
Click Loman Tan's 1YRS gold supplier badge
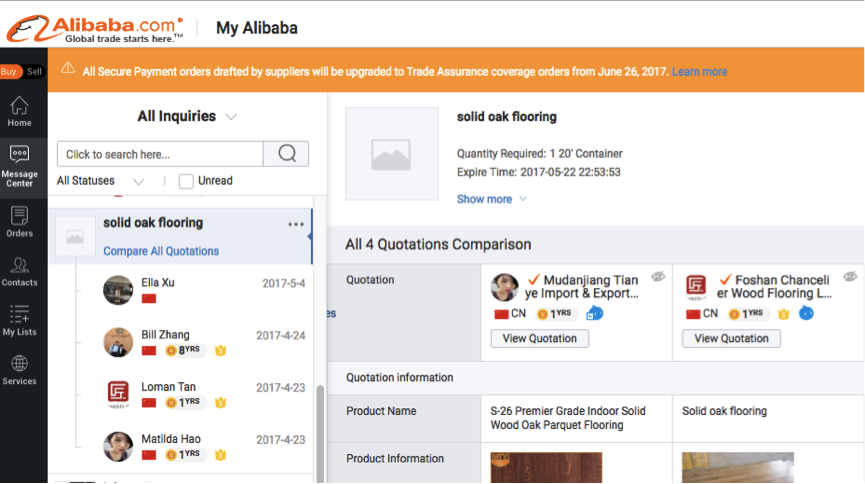[185, 402]
